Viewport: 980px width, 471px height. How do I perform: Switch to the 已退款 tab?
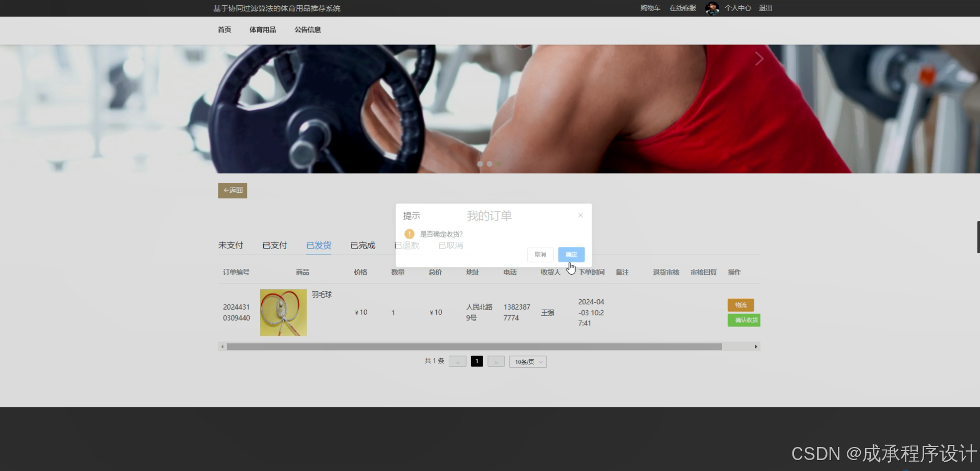(x=407, y=245)
